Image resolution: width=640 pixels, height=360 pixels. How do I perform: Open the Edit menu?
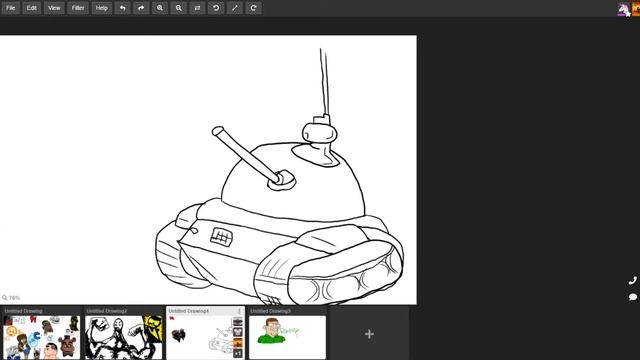[31, 8]
